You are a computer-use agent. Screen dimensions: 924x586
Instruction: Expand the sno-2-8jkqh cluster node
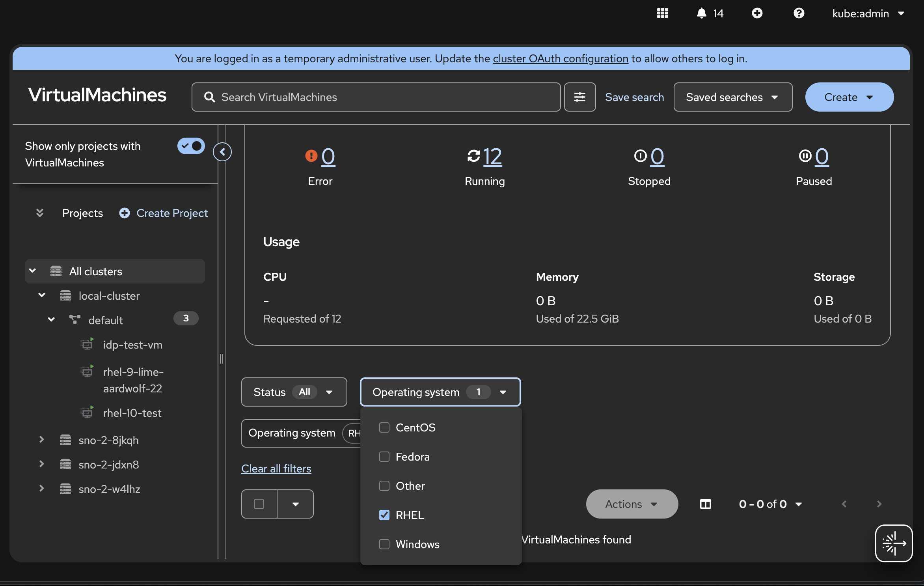tap(42, 440)
